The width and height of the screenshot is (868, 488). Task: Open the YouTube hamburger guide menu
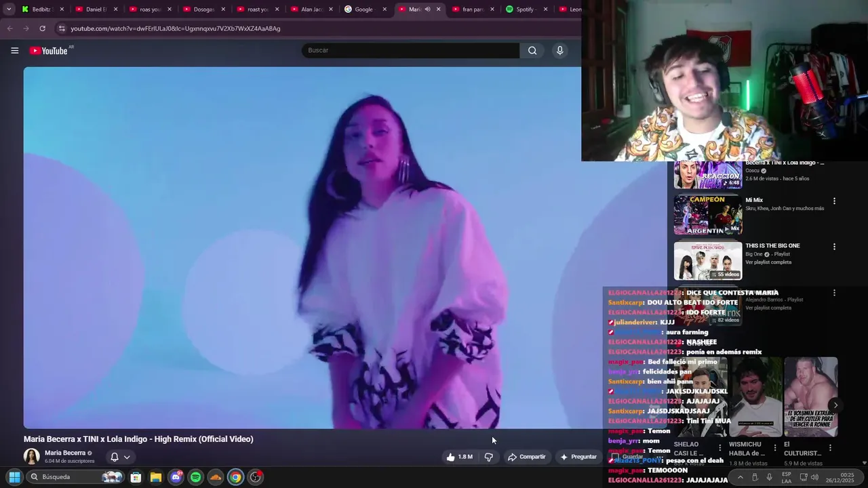click(x=14, y=50)
